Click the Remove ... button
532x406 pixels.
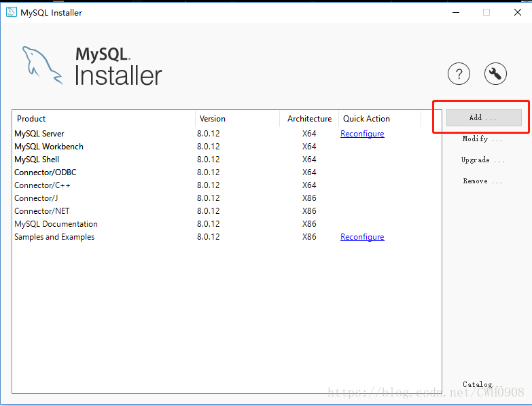(x=482, y=181)
